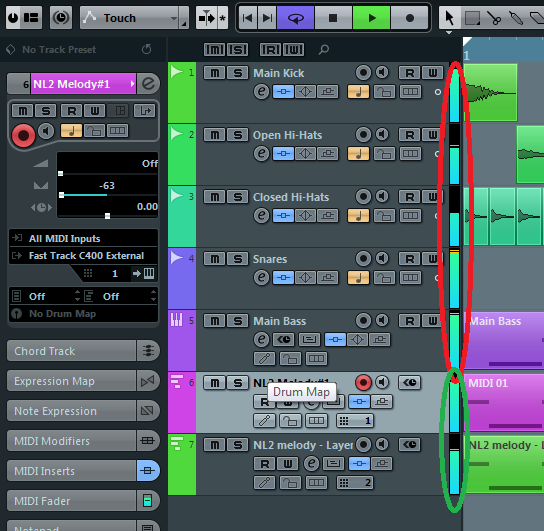
Task: Open the All MIDI Inputs routing selector
Action: [84, 238]
